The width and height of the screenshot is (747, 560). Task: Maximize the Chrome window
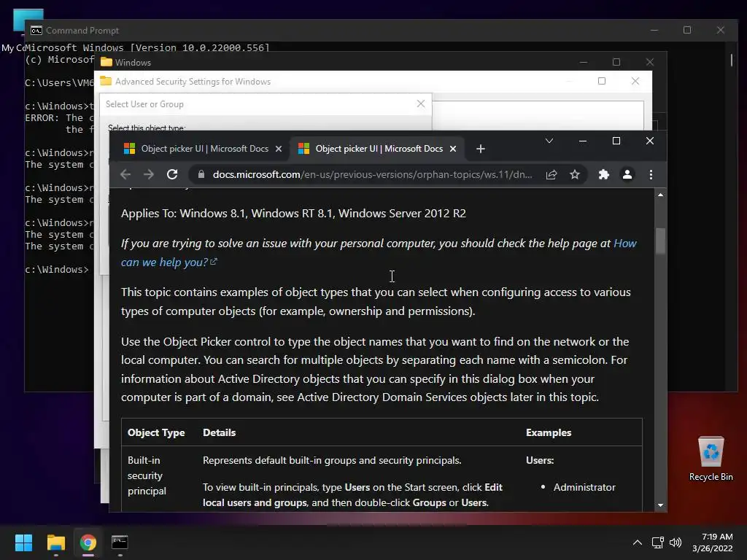pos(616,141)
